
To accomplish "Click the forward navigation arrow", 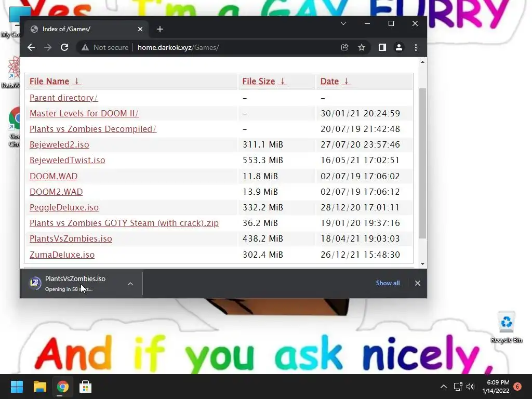I will click(x=48, y=47).
